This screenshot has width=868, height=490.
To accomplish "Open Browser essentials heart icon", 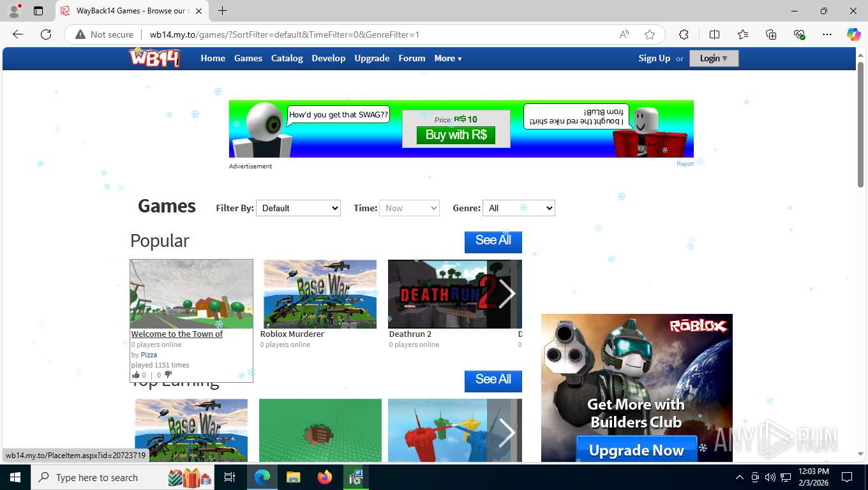I will pyautogui.click(x=799, y=34).
